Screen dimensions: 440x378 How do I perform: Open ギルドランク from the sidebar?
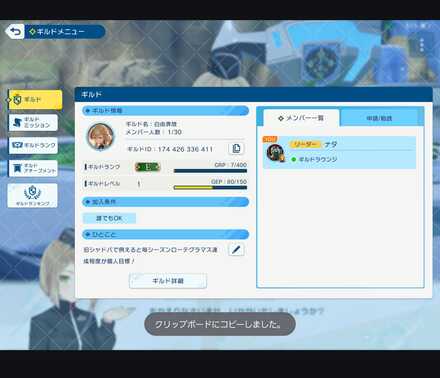point(33,145)
